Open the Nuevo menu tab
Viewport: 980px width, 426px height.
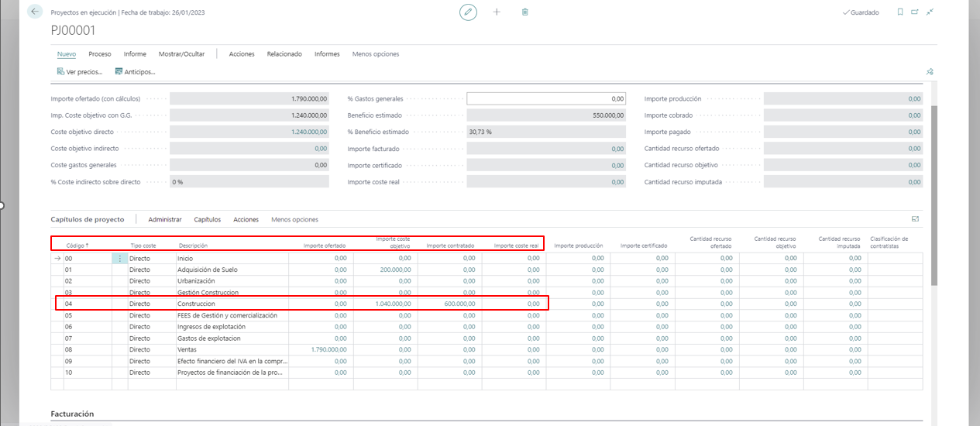click(67, 54)
